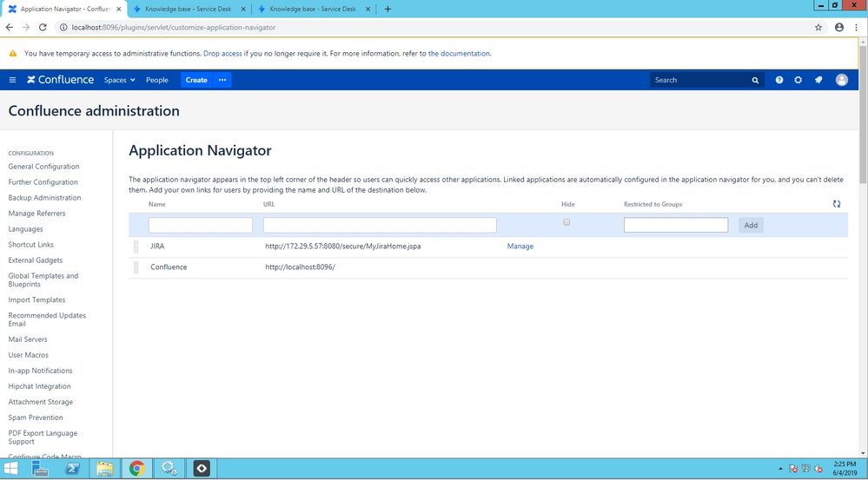Open a new browser tab
The height and width of the screenshot is (480, 868).
pos(388,9)
